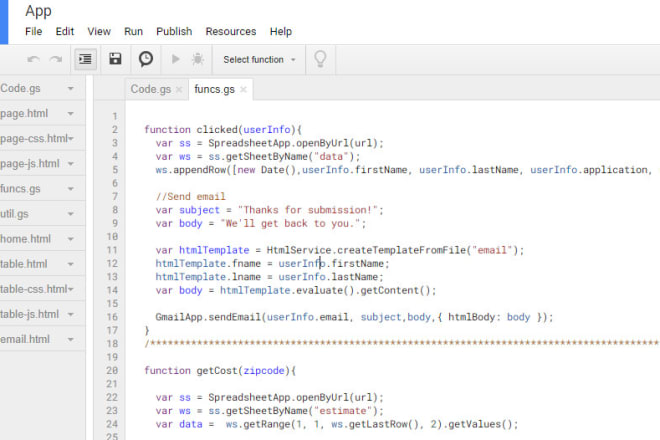Click "createTemplateFromFile" in line 11

click(401, 250)
